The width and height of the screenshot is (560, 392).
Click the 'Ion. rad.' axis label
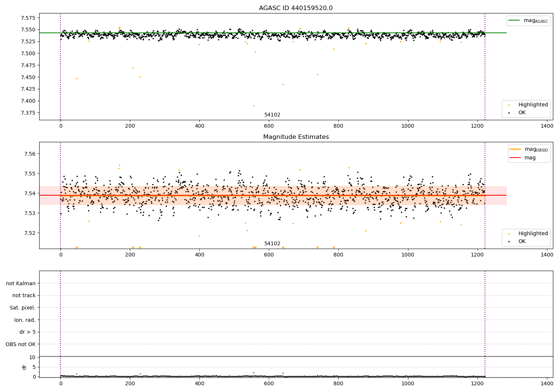tap(25, 320)
